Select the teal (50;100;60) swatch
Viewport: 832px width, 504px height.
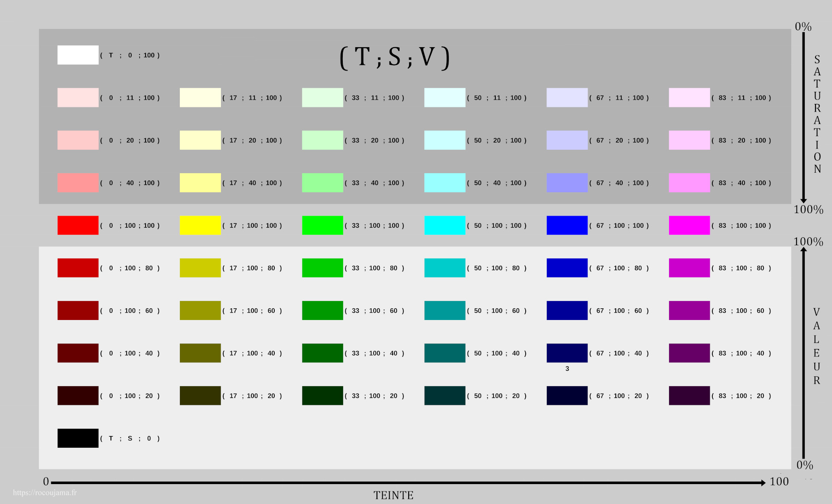[x=445, y=310]
